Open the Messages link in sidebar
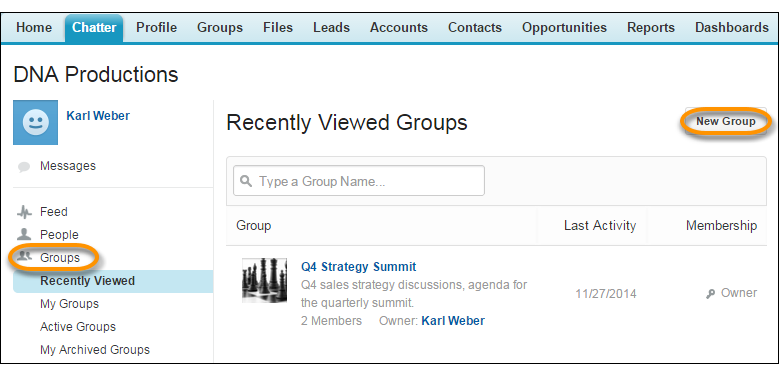This screenshot has height=381, width=779. tap(68, 166)
